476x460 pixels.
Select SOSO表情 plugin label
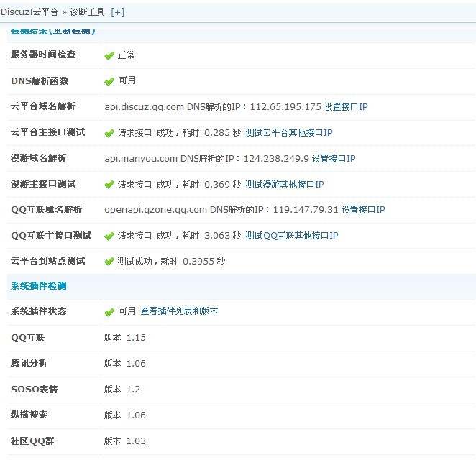[34, 389]
